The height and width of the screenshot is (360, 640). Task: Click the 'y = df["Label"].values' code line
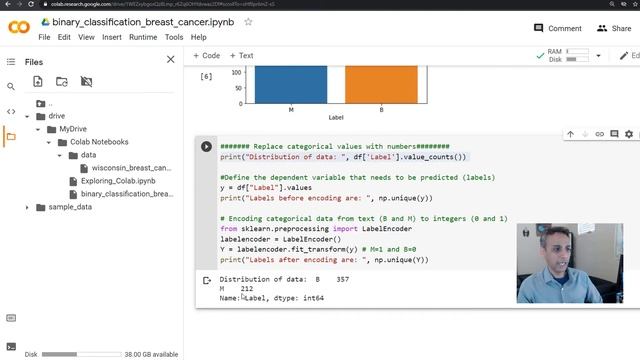266,188
